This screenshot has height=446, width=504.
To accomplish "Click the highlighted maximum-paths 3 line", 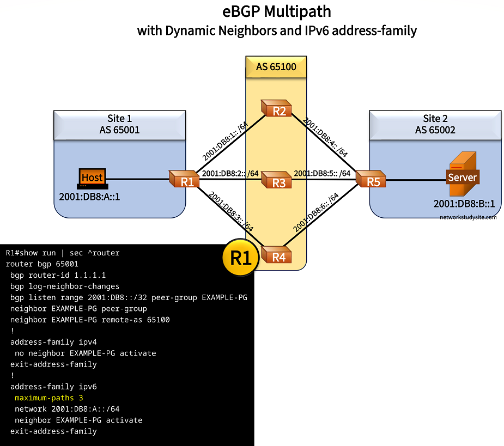I will point(48,398).
